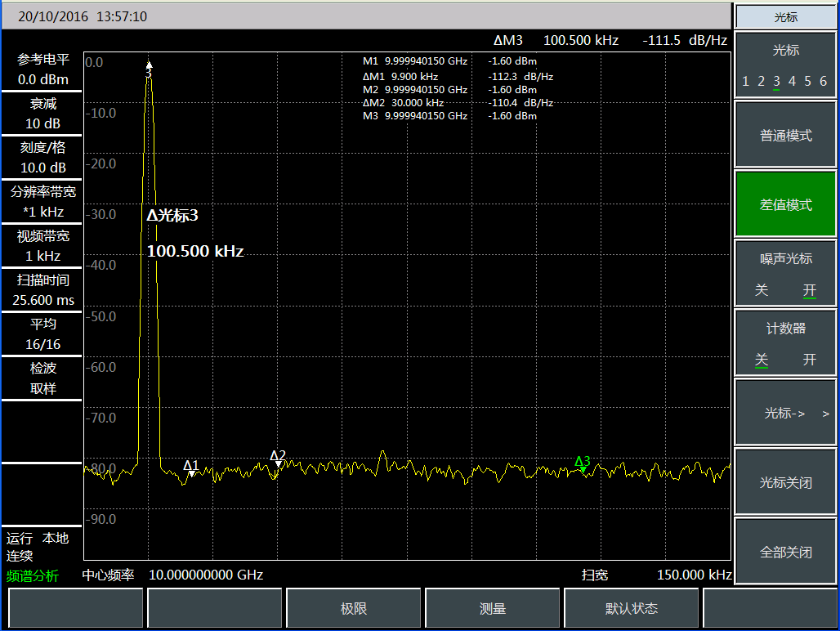The height and width of the screenshot is (631, 840).
Task: Open the 极限 bottom menu
Action: click(x=353, y=609)
